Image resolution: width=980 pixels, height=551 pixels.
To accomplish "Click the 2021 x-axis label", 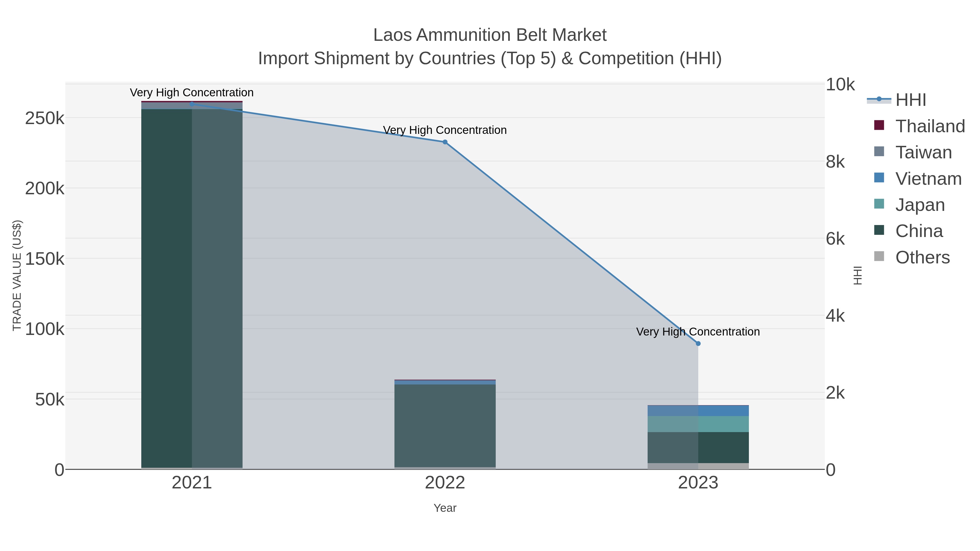I will [x=192, y=483].
